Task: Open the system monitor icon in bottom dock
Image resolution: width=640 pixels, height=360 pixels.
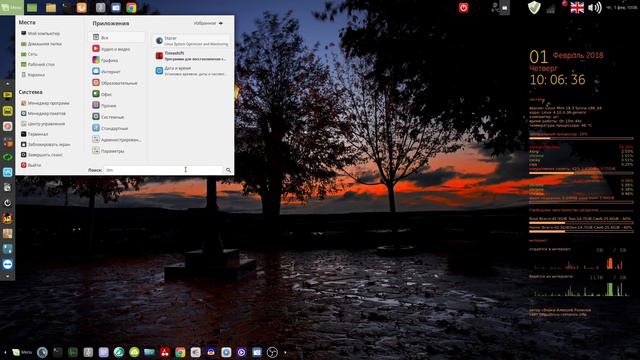Action: point(73,352)
